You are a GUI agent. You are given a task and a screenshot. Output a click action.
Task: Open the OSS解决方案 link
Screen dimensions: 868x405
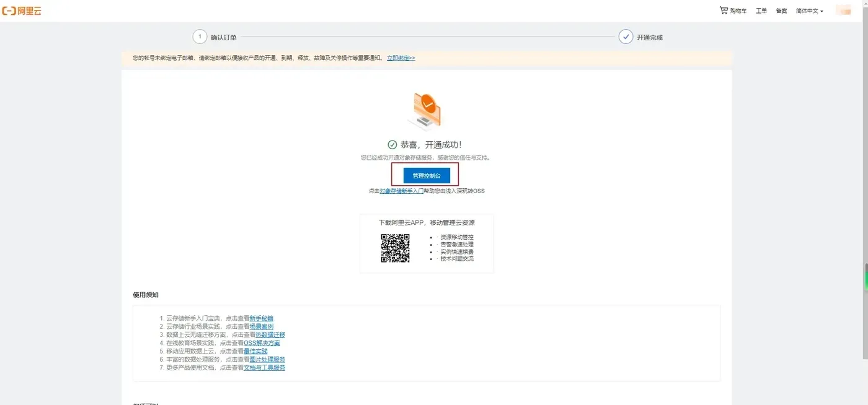point(262,342)
